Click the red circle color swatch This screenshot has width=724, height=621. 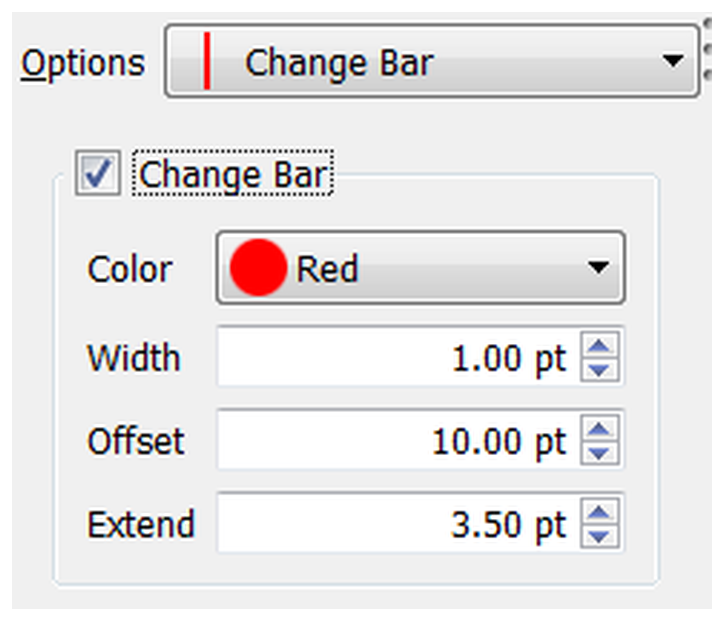point(258,267)
